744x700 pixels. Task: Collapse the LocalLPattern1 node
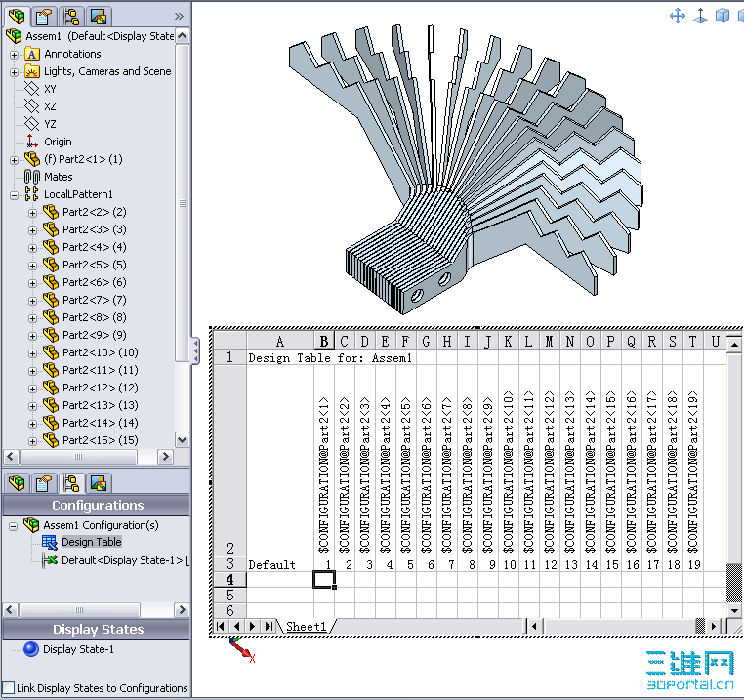15,195
